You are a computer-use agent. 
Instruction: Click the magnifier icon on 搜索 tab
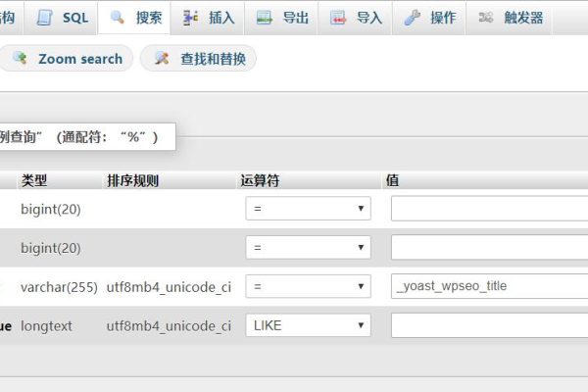(x=118, y=18)
